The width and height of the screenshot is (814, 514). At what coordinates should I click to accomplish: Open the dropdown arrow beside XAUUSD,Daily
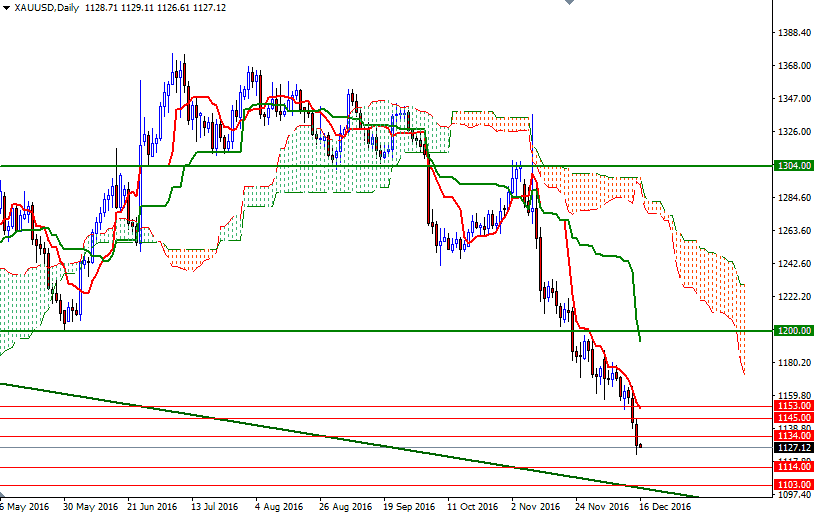point(6,8)
